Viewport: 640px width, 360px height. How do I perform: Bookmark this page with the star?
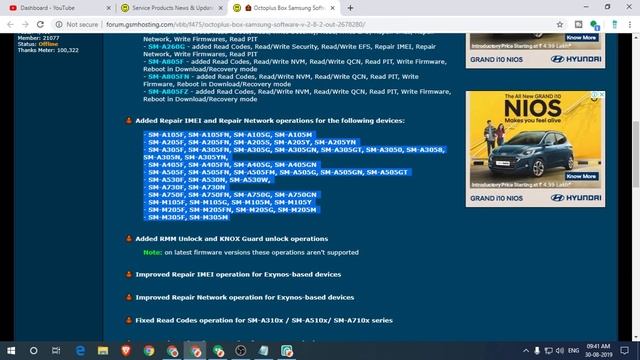[x=560, y=24]
